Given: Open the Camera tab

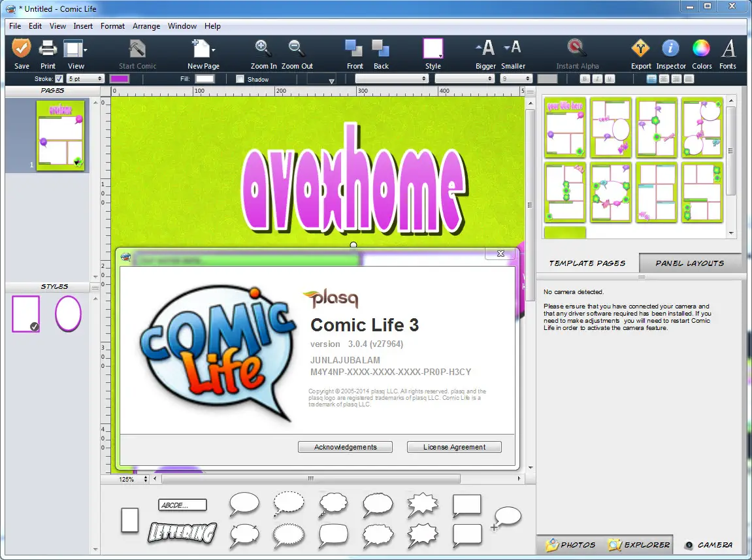Looking at the screenshot, I should pyautogui.click(x=709, y=545).
